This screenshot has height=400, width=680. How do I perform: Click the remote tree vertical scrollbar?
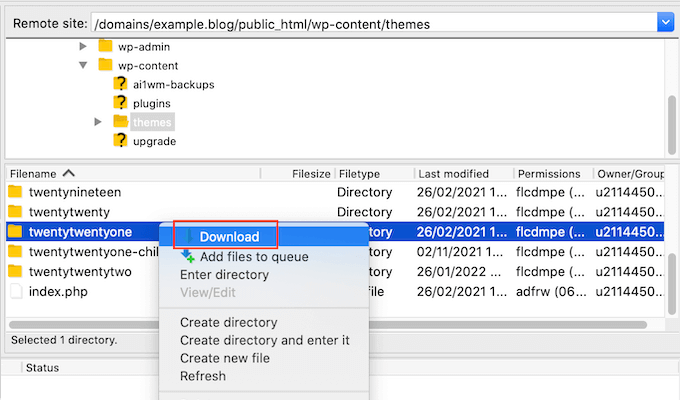pos(672,125)
